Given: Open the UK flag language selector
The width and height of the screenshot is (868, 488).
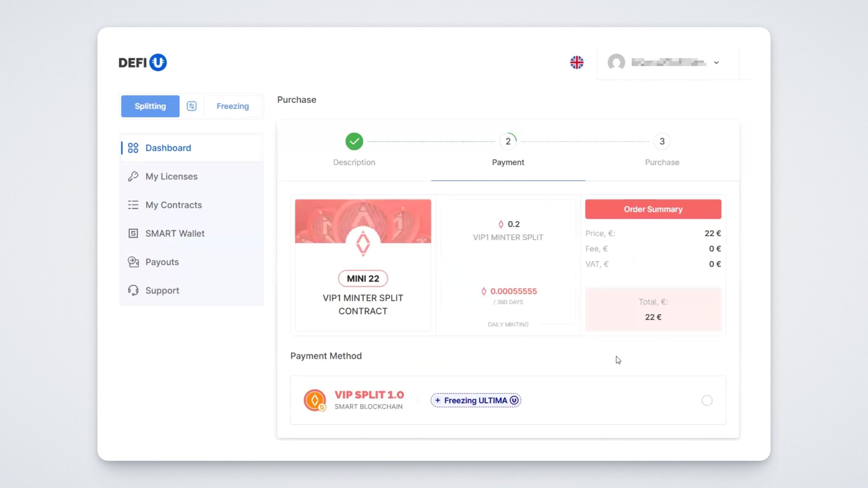Looking at the screenshot, I should point(577,62).
